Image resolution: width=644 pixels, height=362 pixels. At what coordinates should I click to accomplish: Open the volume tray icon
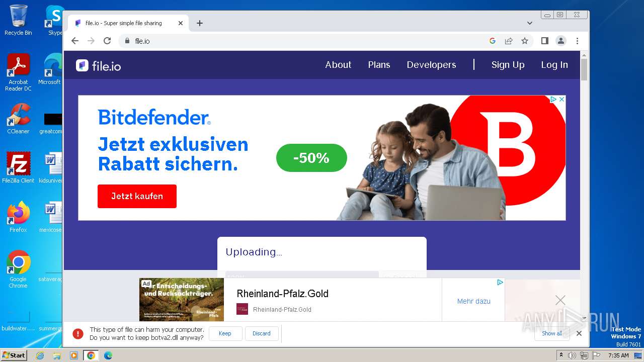572,355
